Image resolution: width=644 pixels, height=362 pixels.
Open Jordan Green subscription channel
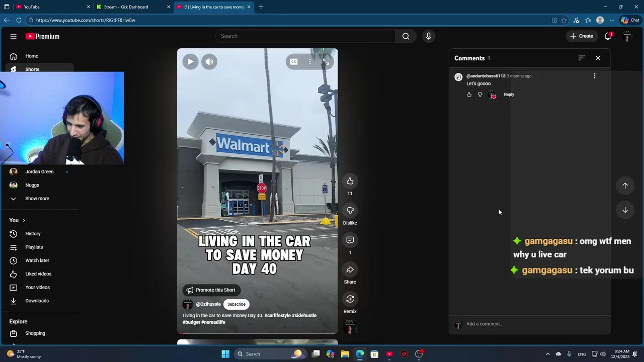pos(40,172)
